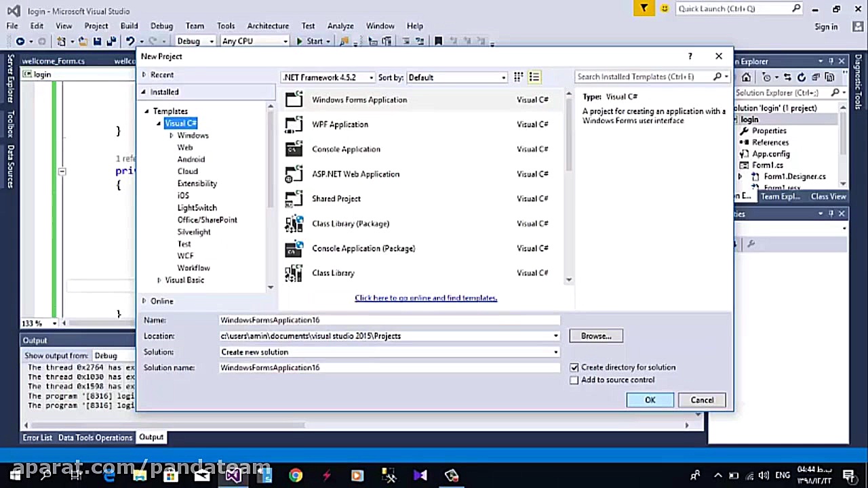Click the New Project dialog help icon
Image resolution: width=868 pixels, height=488 pixels.
(690, 56)
